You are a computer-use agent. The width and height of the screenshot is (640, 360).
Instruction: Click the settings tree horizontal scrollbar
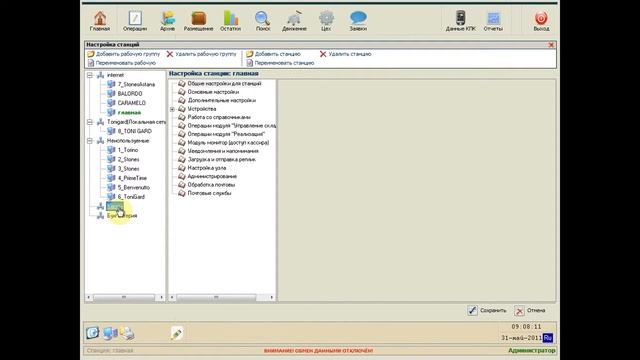point(216,298)
